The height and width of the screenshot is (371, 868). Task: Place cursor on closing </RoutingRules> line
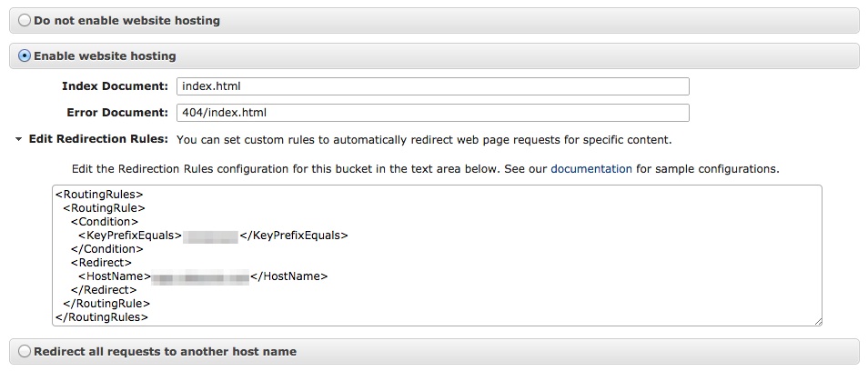(x=101, y=317)
